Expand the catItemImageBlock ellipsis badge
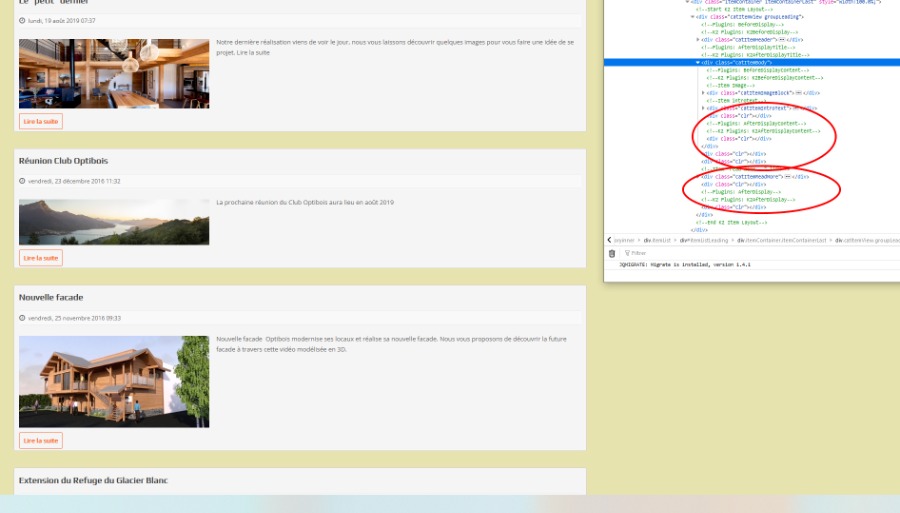 click(798, 92)
